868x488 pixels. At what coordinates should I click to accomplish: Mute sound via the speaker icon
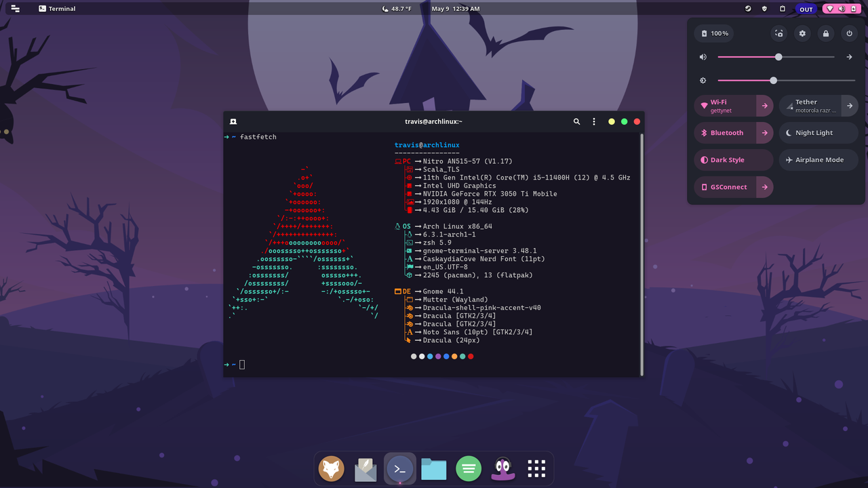pyautogui.click(x=703, y=57)
